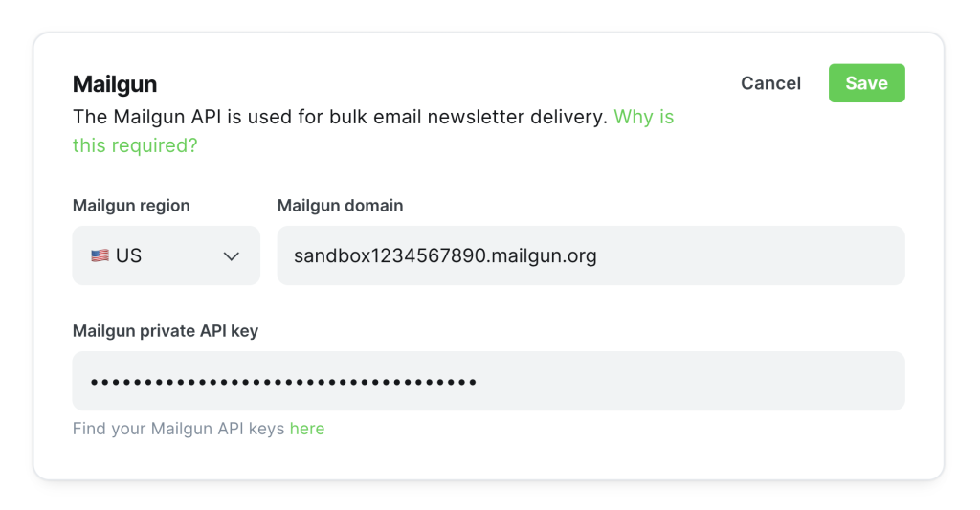Click empty space right of the masked key
Screen dimensions: 980x510
(689, 381)
